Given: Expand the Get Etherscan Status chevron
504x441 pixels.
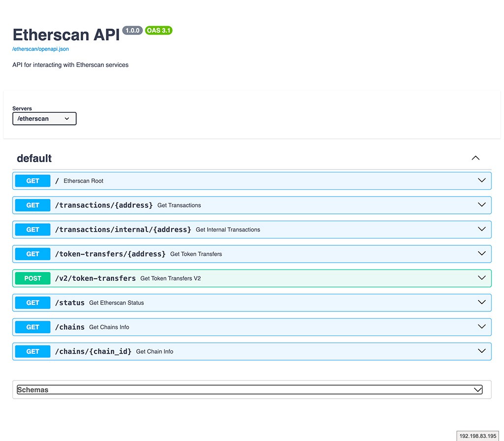Looking at the screenshot, I should (x=481, y=302).
